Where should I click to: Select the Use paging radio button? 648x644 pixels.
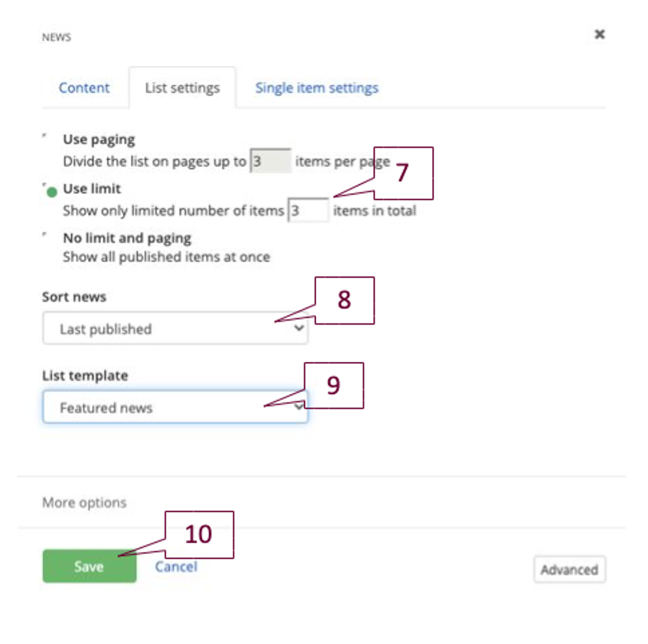pos(45,136)
